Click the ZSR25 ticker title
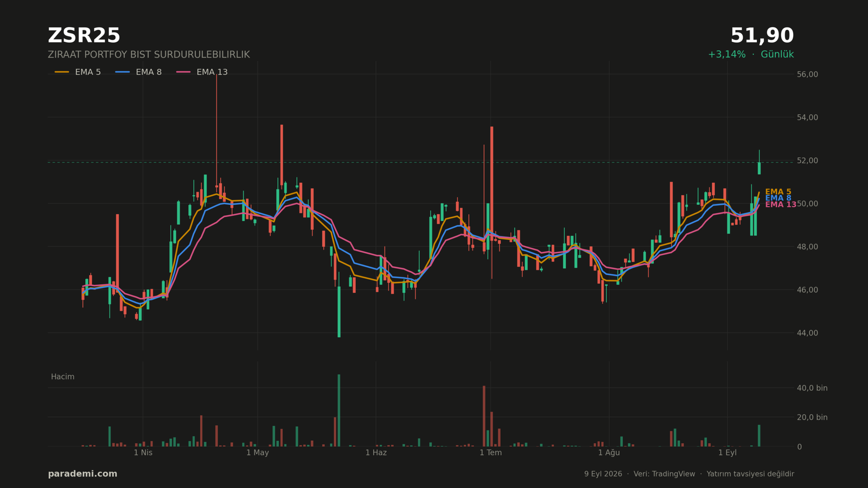Image resolution: width=868 pixels, height=488 pixels. (x=84, y=36)
